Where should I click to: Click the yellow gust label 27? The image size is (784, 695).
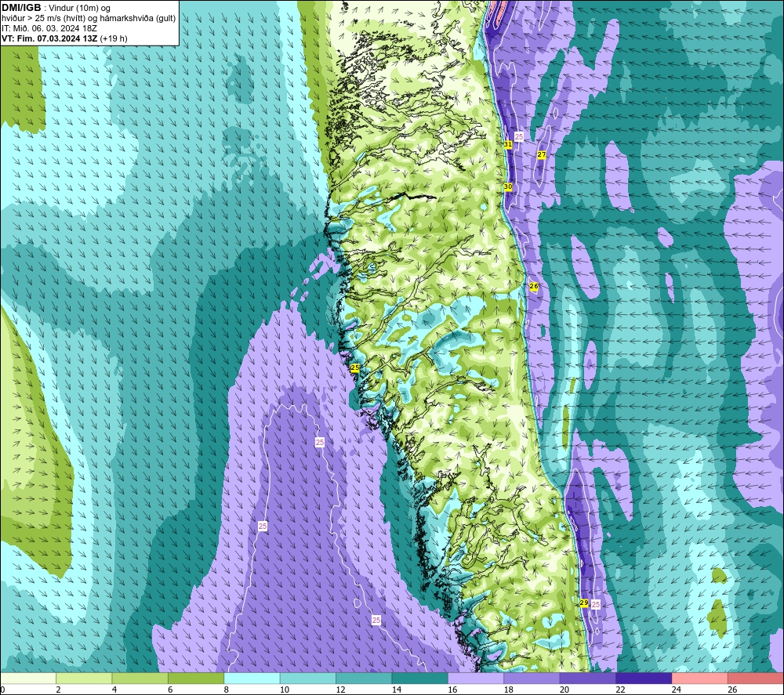542,155
